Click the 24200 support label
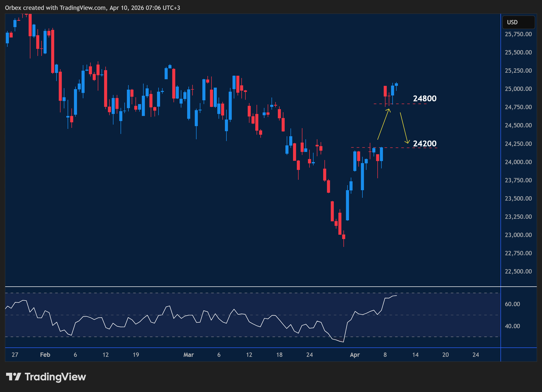Viewport: 542px width, 392px height. pos(424,143)
